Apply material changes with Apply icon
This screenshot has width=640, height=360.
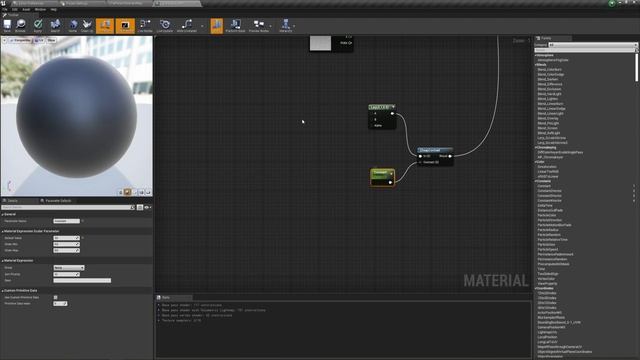[x=38, y=26]
